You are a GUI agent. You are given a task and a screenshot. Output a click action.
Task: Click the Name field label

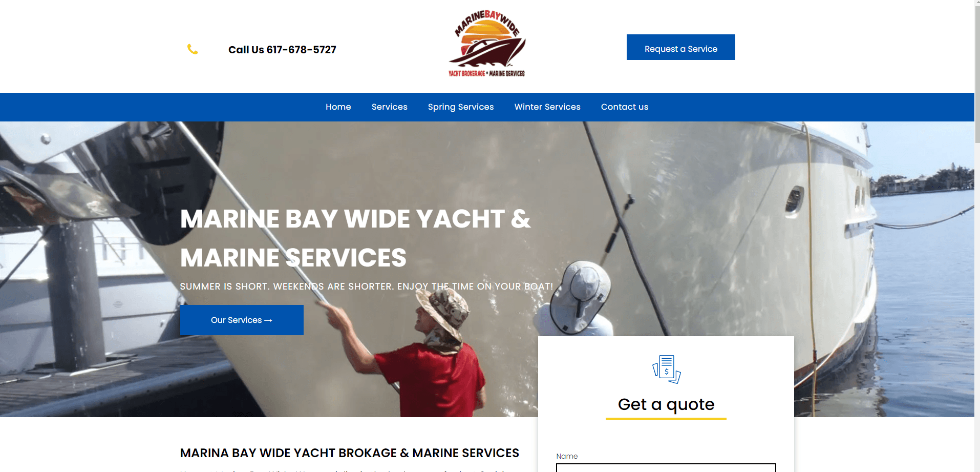[567, 456]
